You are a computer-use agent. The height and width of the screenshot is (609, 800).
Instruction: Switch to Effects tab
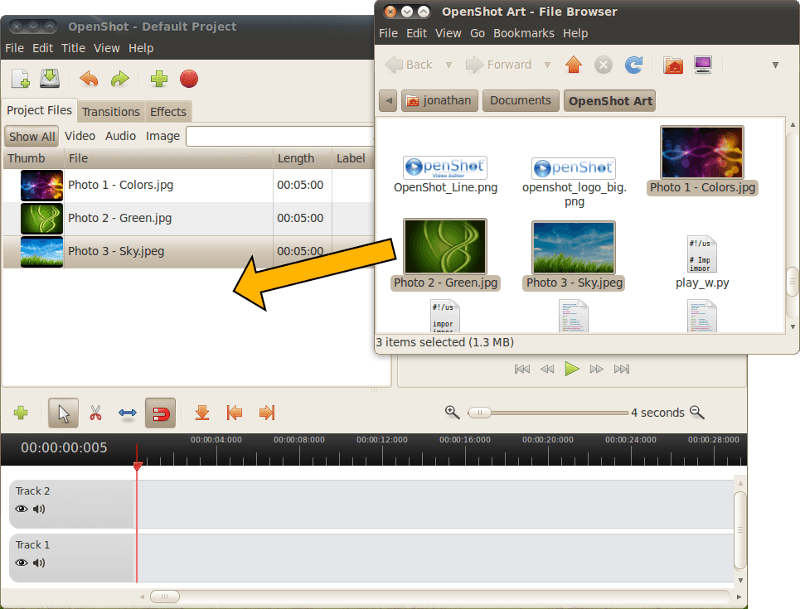[x=168, y=112]
